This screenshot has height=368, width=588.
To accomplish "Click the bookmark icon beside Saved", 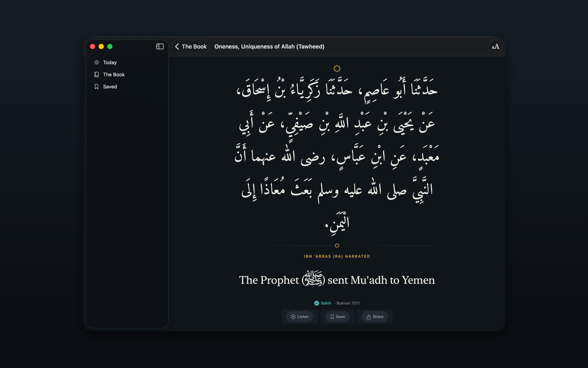I will 96,87.
